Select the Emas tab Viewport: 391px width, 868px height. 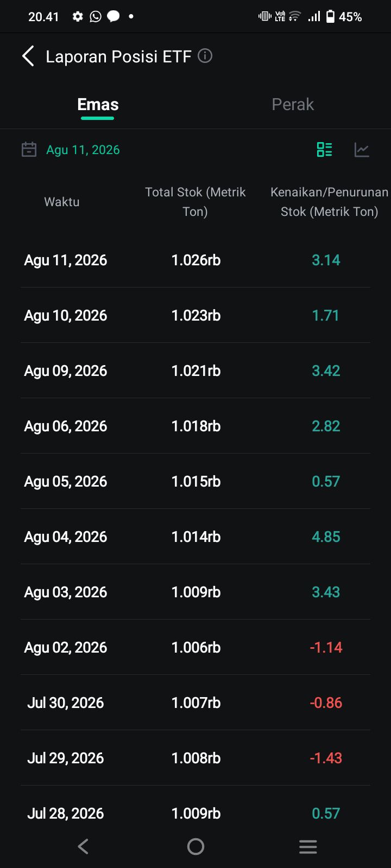click(98, 104)
